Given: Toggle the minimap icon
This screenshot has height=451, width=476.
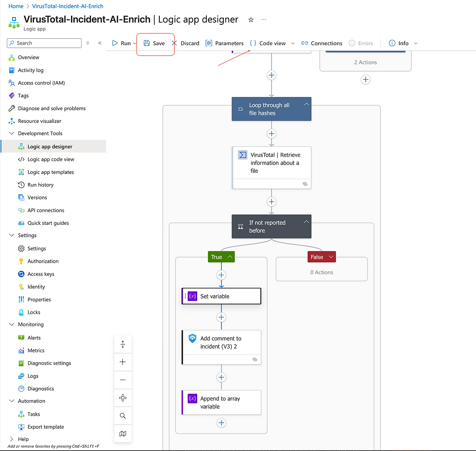Looking at the screenshot, I should 122,434.
